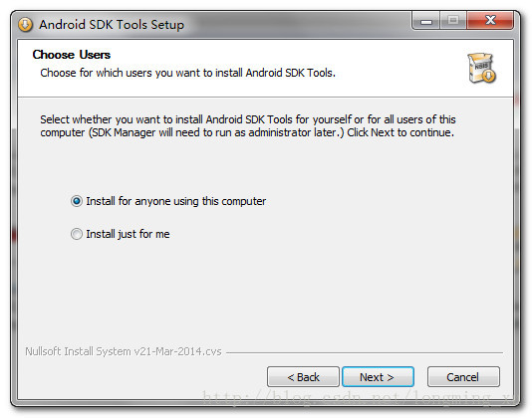Click the greyed-out maximize window button

[453, 21]
